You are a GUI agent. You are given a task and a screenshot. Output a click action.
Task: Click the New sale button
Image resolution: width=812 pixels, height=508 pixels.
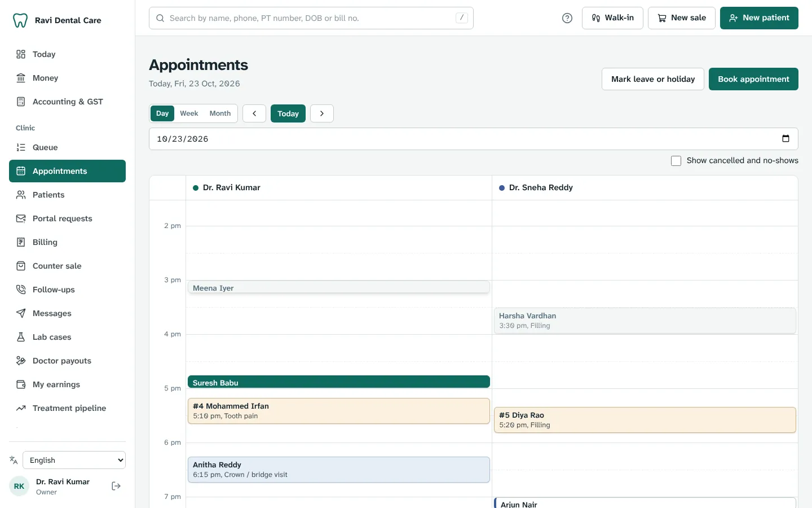click(x=682, y=18)
